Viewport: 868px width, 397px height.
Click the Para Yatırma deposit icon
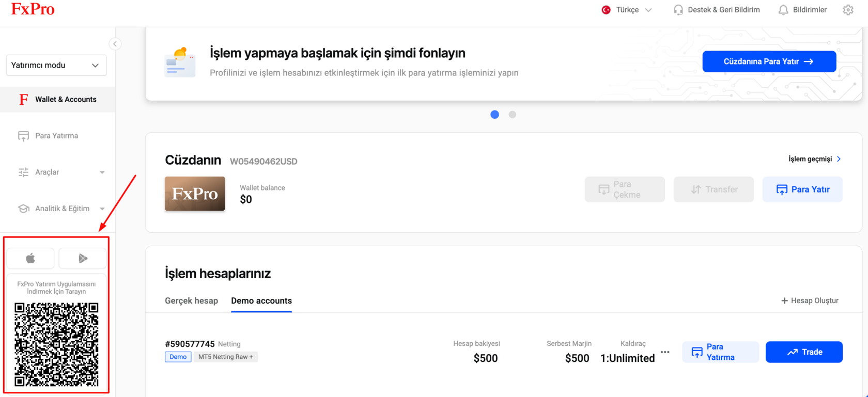click(x=23, y=136)
